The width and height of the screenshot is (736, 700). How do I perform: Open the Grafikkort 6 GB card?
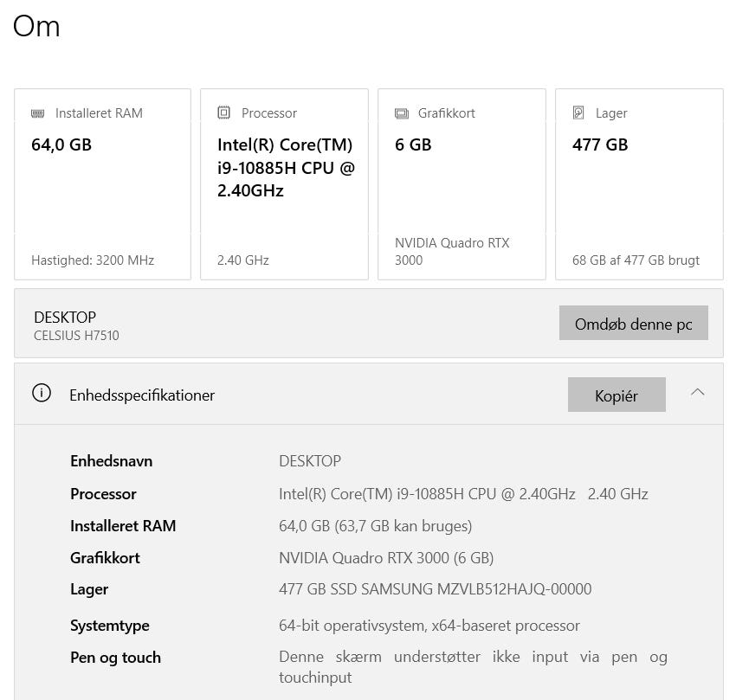click(x=462, y=190)
